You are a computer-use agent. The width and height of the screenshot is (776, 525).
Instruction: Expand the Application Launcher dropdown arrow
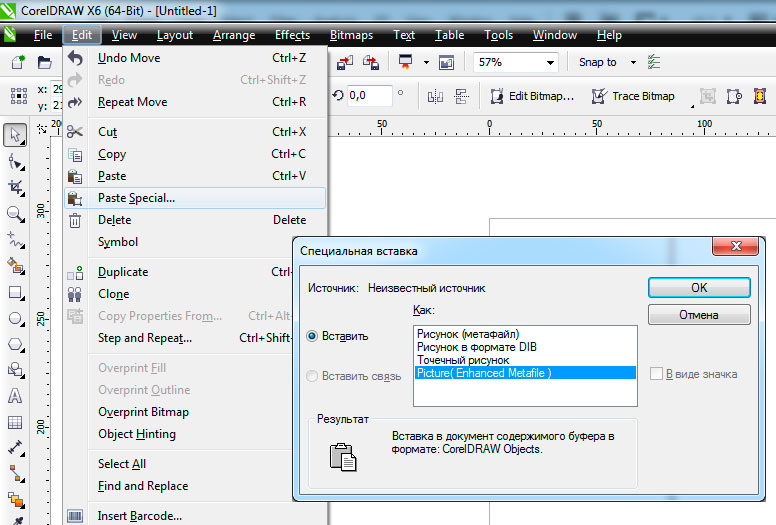tap(426, 62)
